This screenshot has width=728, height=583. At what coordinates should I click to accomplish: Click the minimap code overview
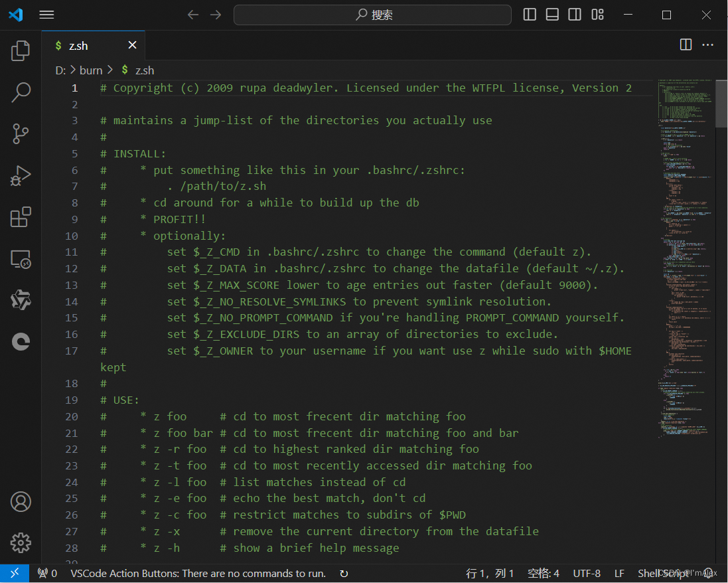685,258
